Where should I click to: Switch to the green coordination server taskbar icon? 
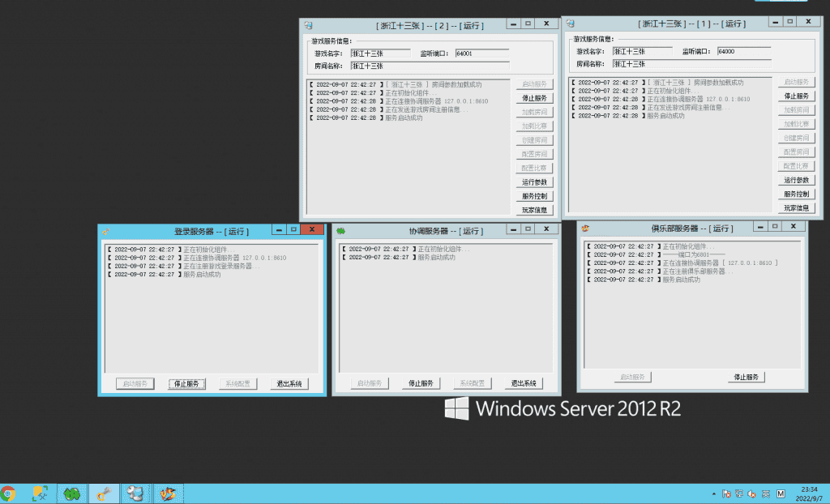coord(72,493)
